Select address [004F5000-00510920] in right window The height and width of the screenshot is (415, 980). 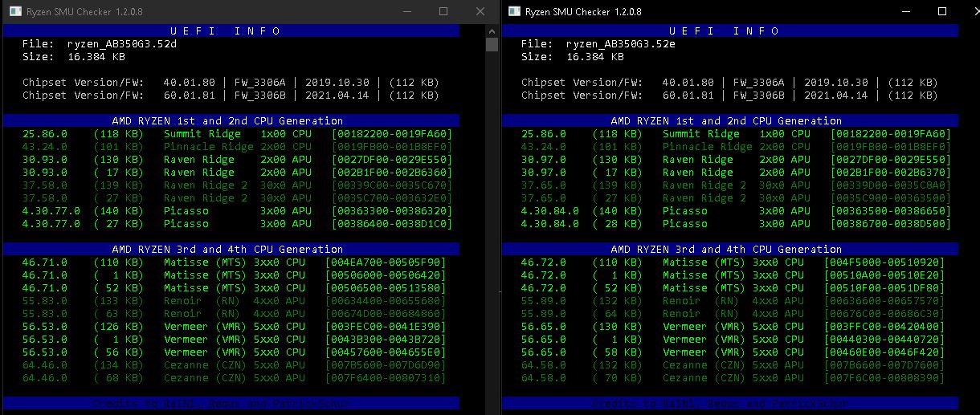(884, 262)
